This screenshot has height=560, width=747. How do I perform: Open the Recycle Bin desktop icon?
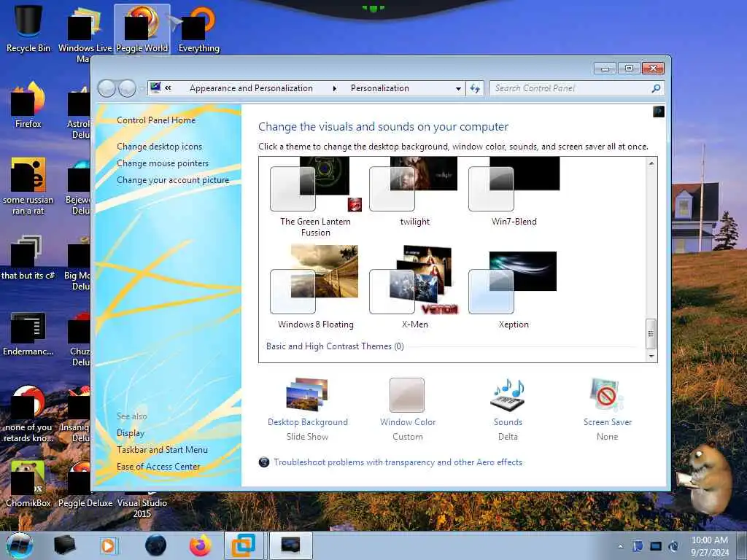[28, 29]
